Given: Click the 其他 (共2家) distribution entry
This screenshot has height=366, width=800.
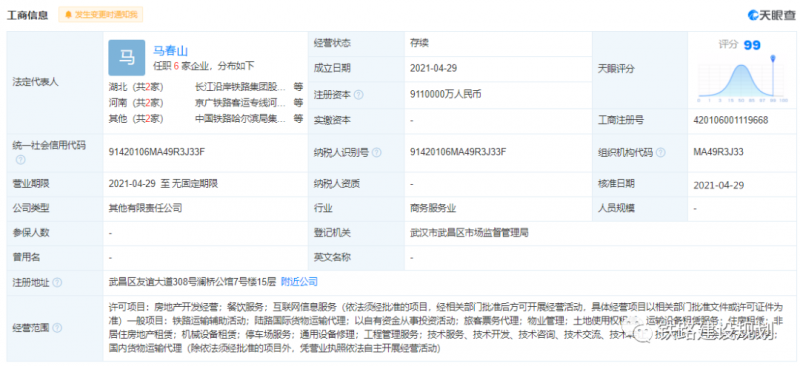Looking at the screenshot, I should [x=136, y=119].
